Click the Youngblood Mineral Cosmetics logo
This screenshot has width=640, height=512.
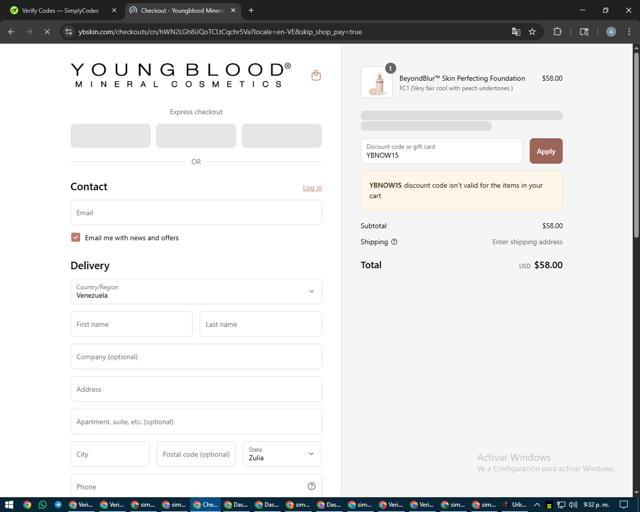click(x=181, y=75)
